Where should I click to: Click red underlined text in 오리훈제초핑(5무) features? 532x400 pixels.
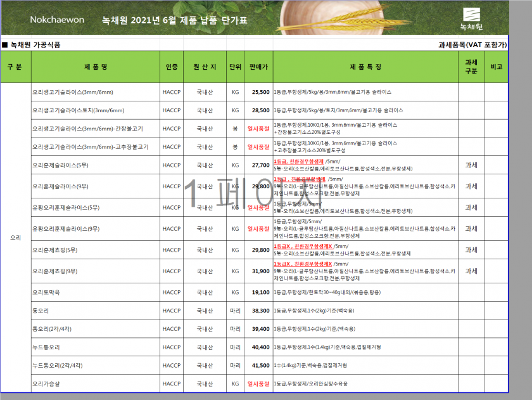303,246
